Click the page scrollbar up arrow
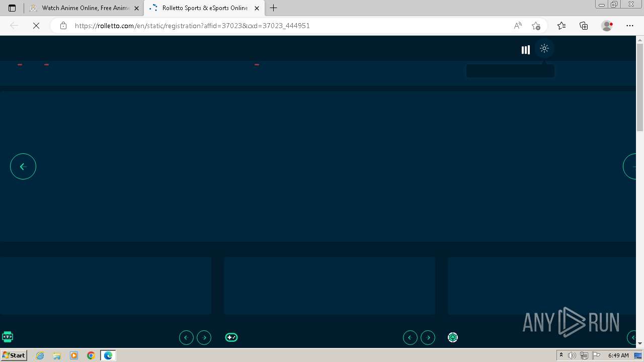 (x=640, y=39)
